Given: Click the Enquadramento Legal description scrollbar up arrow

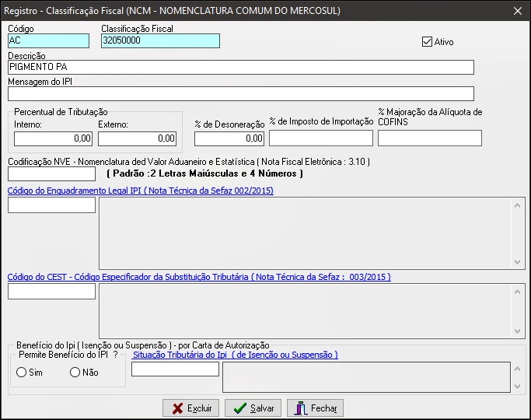Looking at the screenshot, I should (517, 205).
